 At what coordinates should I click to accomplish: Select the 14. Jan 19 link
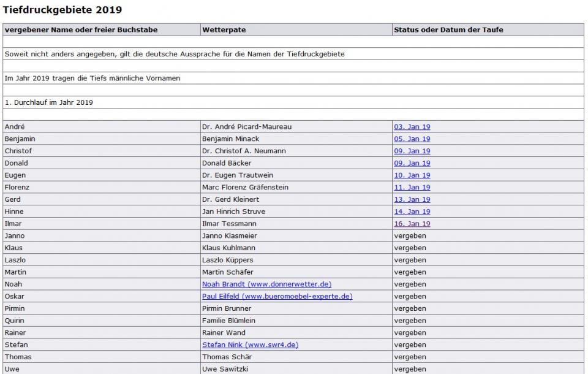pos(412,212)
